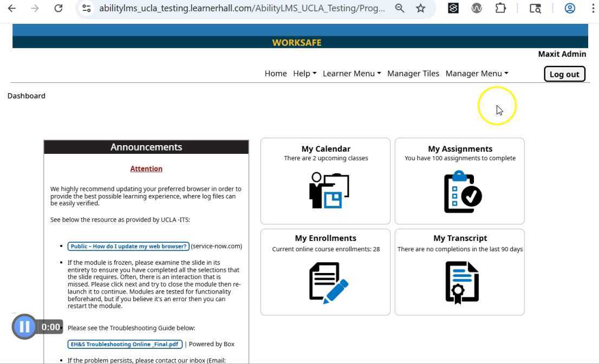Click the Maxit Admin user name
Image resolution: width=599 pixels, height=364 pixels.
(562, 54)
